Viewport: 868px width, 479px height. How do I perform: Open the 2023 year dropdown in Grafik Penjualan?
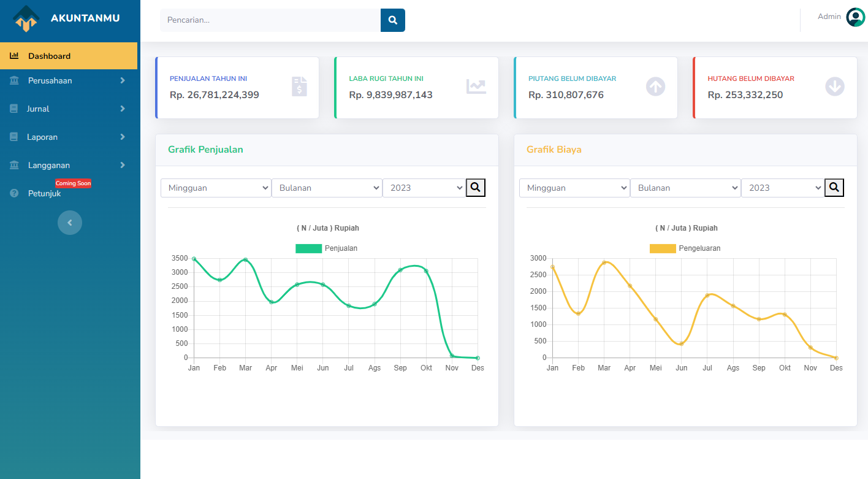coord(424,188)
